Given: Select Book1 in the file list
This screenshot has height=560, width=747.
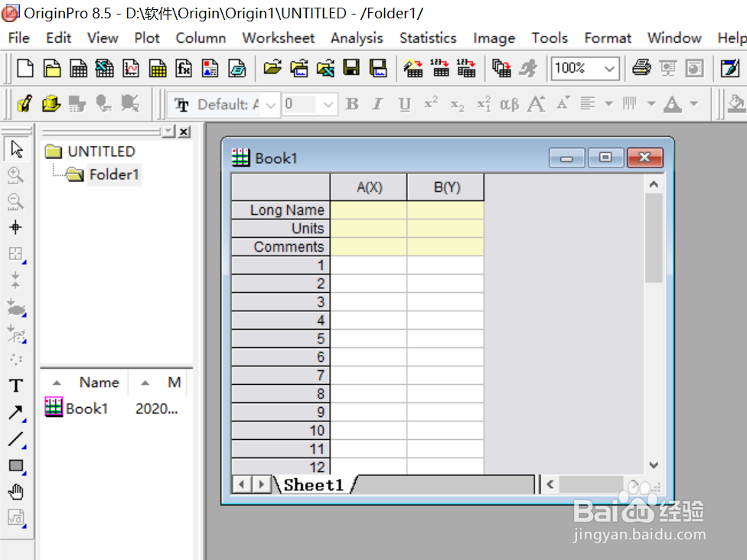Looking at the screenshot, I should pos(77,408).
